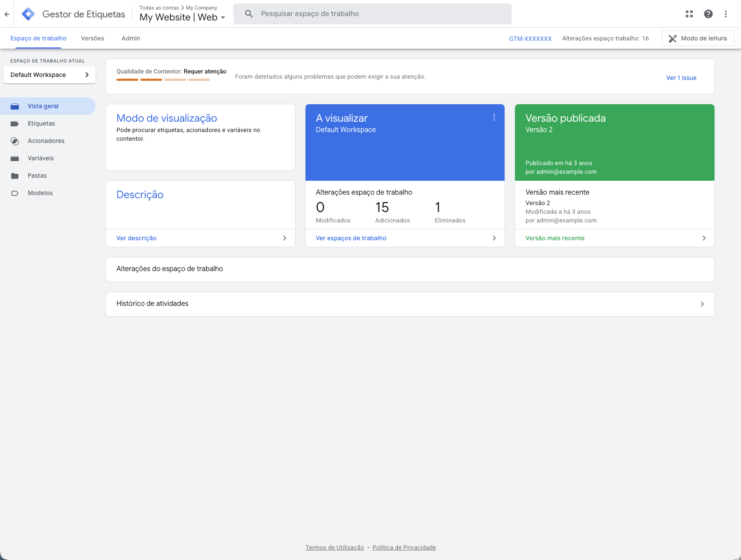Click the Modelos label icon

[x=15, y=193]
